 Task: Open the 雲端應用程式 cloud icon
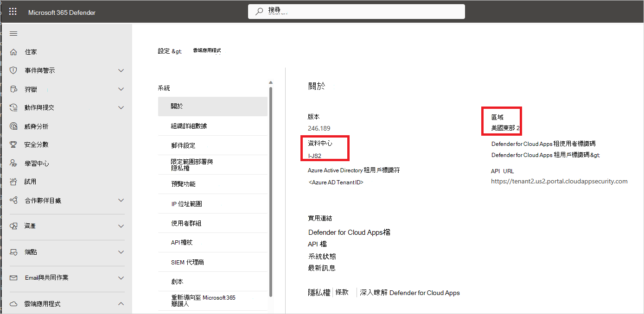tap(13, 303)
